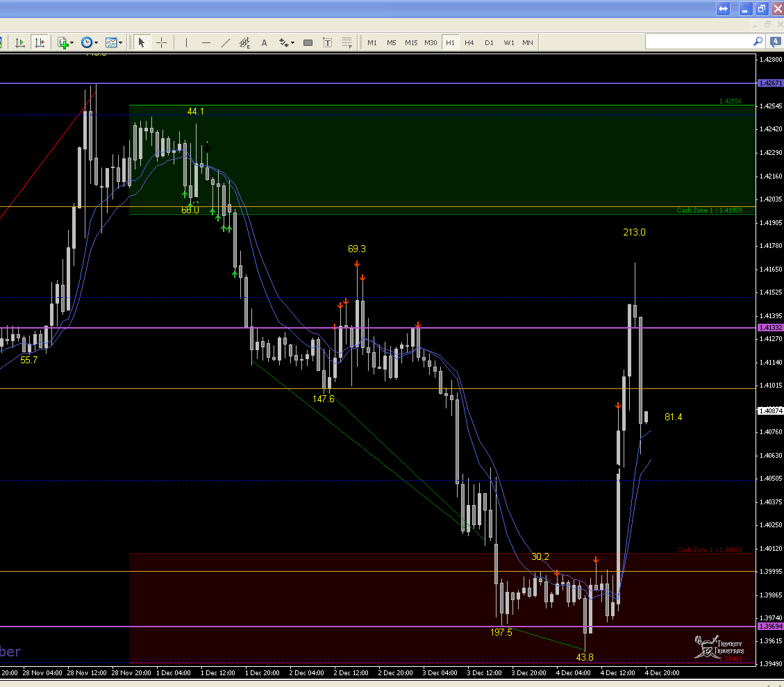Select the Horizontal Line tool
The height and width of the screenshot is (687, 784).
[206, 42]
